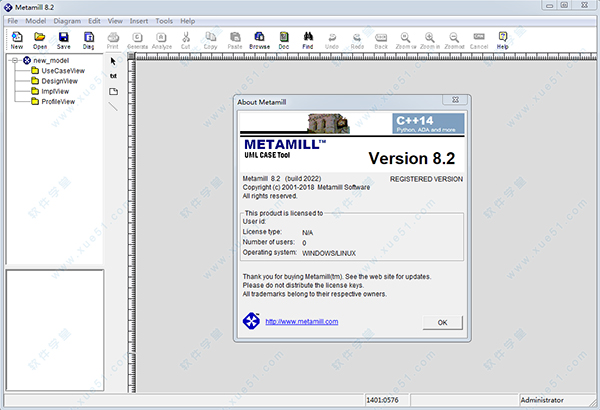Click the Analyze toolbar icon
Screen dimensions: 600x410
point(161,40)
